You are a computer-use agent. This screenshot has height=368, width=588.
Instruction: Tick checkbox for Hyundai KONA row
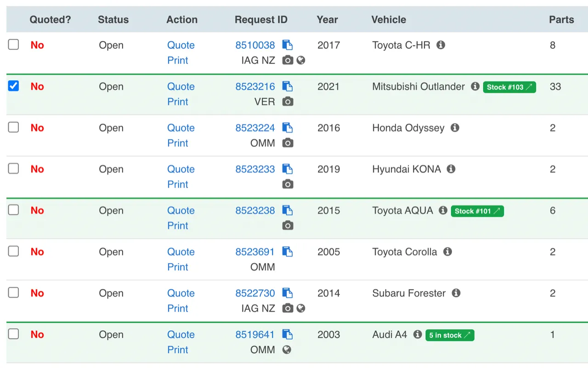pyautogui.click(x=14, y=168)
